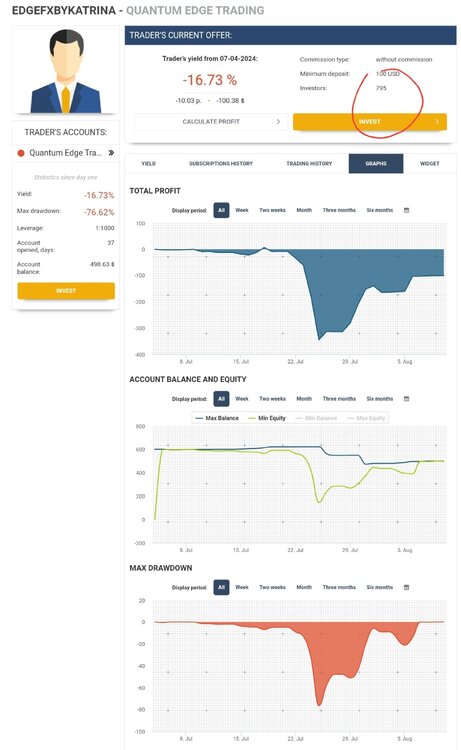Open the Calculate Profit button
This screenshot has width=461, height=750.
point(211,121)
